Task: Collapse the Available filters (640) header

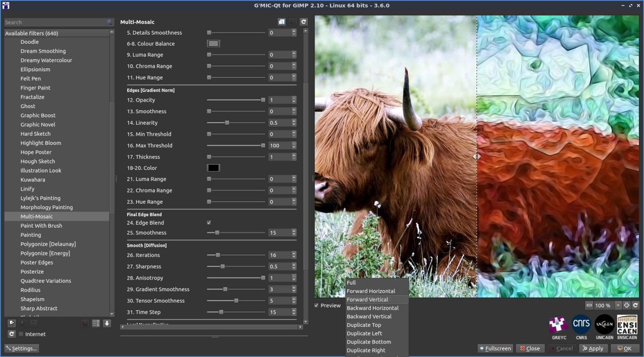Action: (57, 33)
